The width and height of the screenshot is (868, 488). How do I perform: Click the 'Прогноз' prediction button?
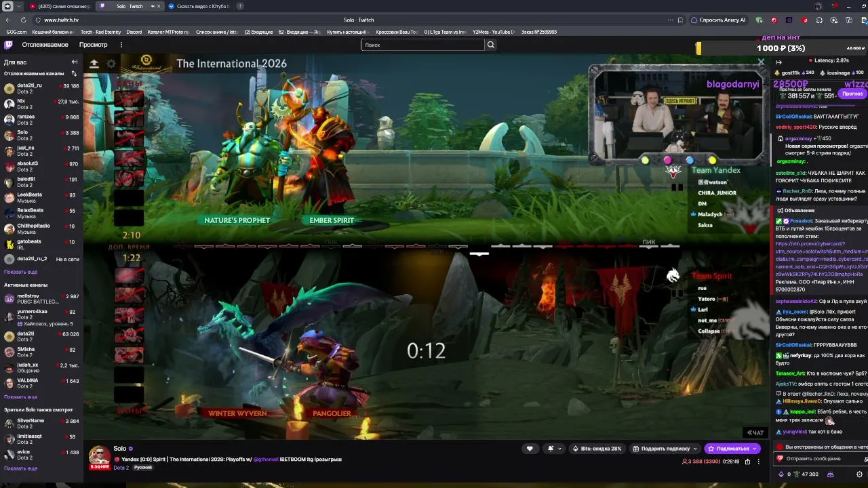coord(852,94)
